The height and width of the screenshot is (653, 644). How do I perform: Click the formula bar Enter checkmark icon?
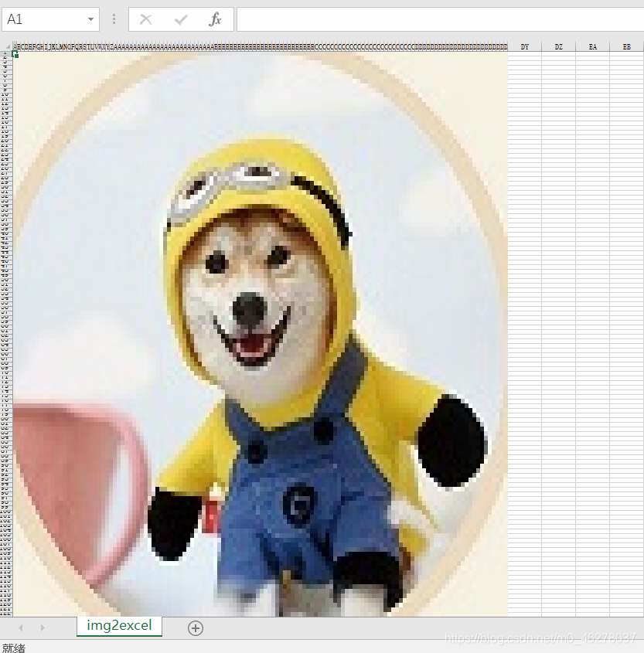coord(181,20)
